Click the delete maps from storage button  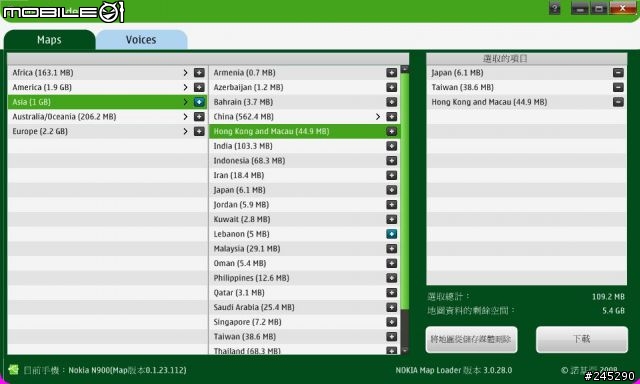click(x=471, y=339)
